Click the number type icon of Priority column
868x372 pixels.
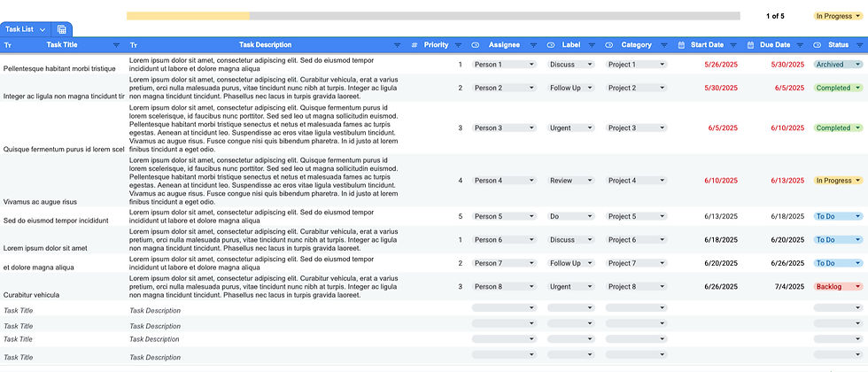(415, 45)
